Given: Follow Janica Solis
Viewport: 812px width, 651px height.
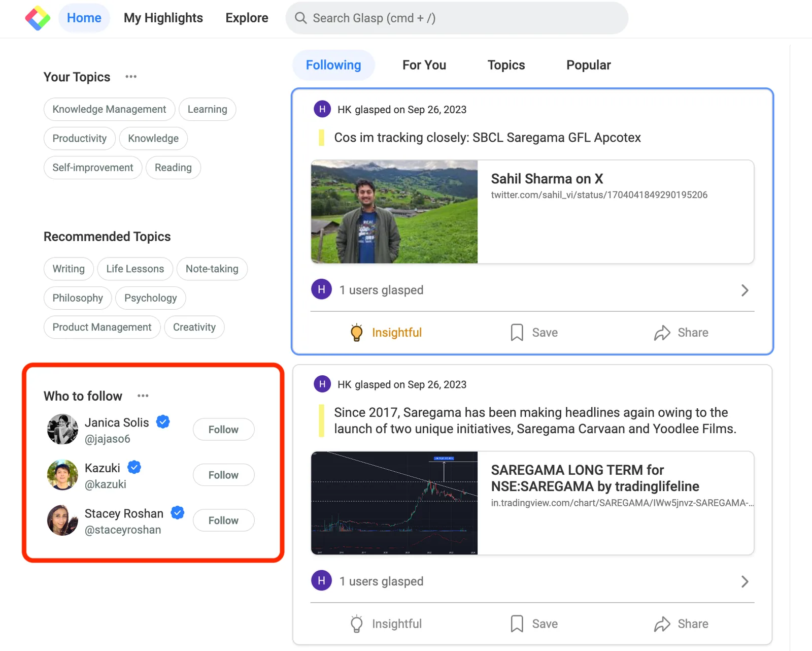Looking at the screenshot, I should tap(223, 430).
